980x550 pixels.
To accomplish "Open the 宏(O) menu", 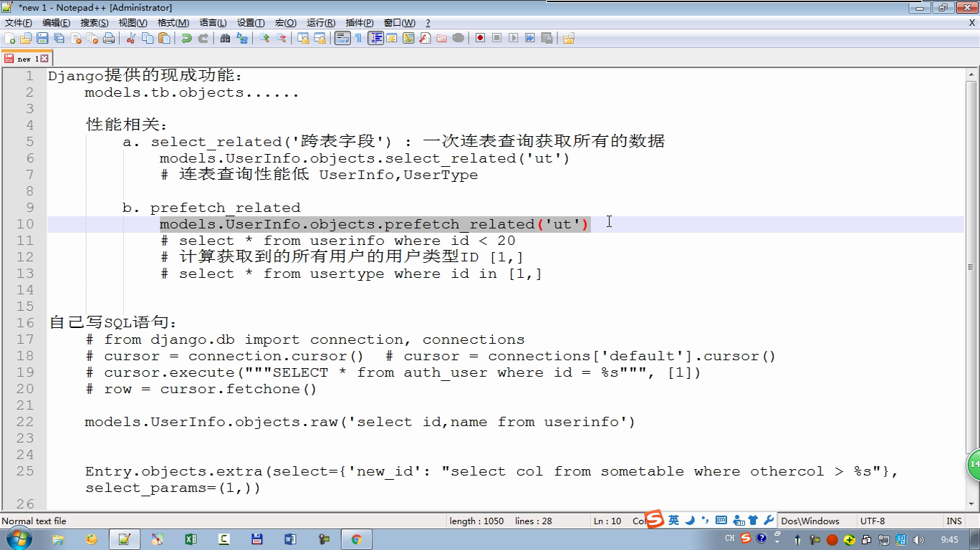I will click(x=285, y=23).
